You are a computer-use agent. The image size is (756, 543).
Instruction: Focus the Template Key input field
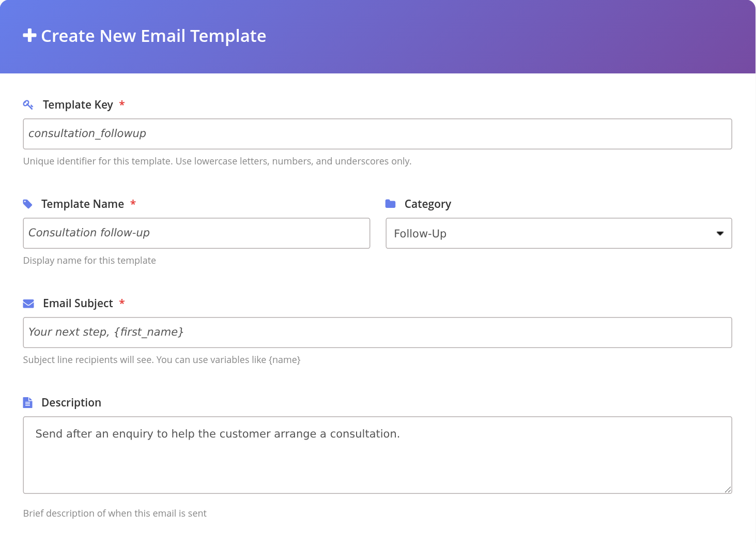(377, 134)
